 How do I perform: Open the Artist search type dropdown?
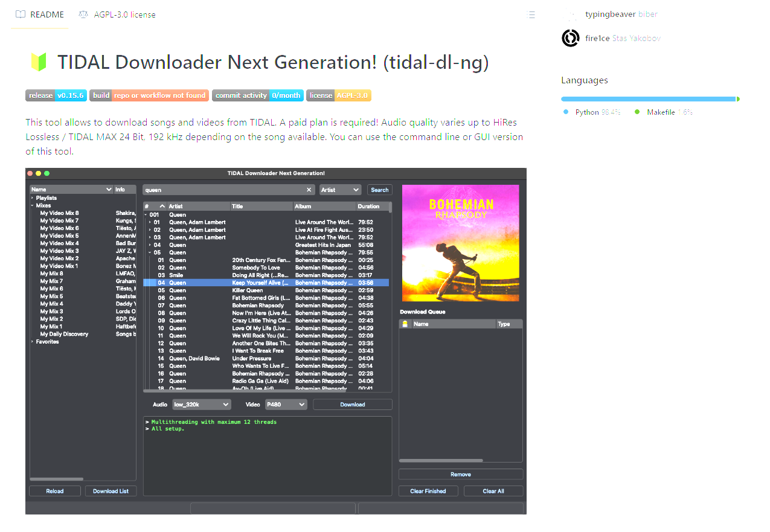pos(340,190)
